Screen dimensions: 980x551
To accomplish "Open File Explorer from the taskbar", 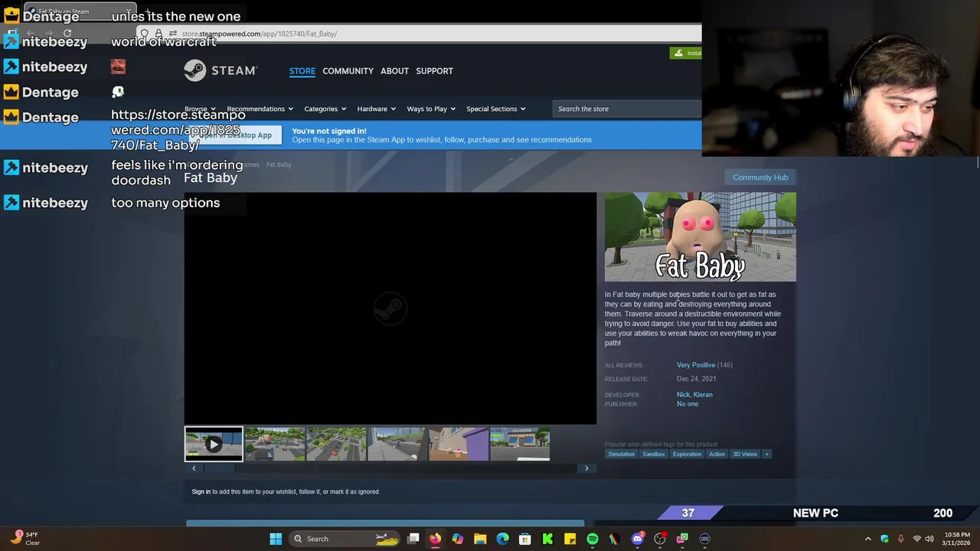I will 480,539.
